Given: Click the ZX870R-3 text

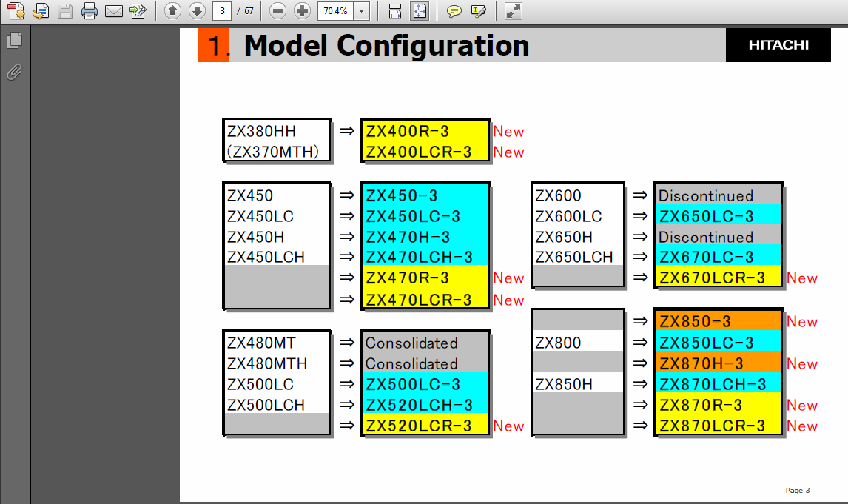Looking at the screenshot, I should (701, 405).
